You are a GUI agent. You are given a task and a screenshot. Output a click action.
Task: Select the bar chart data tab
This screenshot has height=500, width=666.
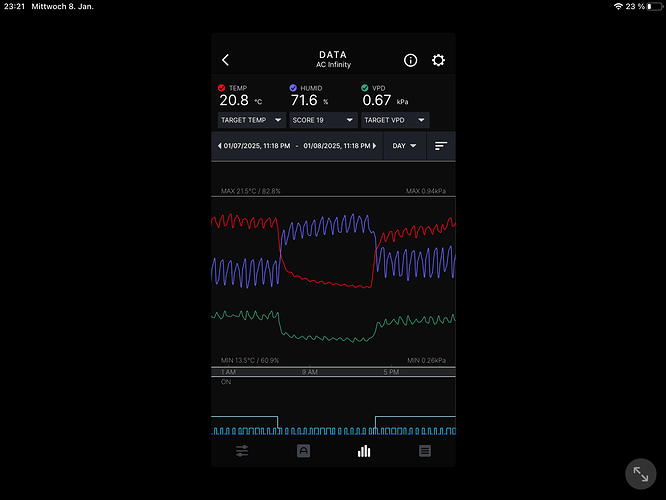[x=364, y=451]
